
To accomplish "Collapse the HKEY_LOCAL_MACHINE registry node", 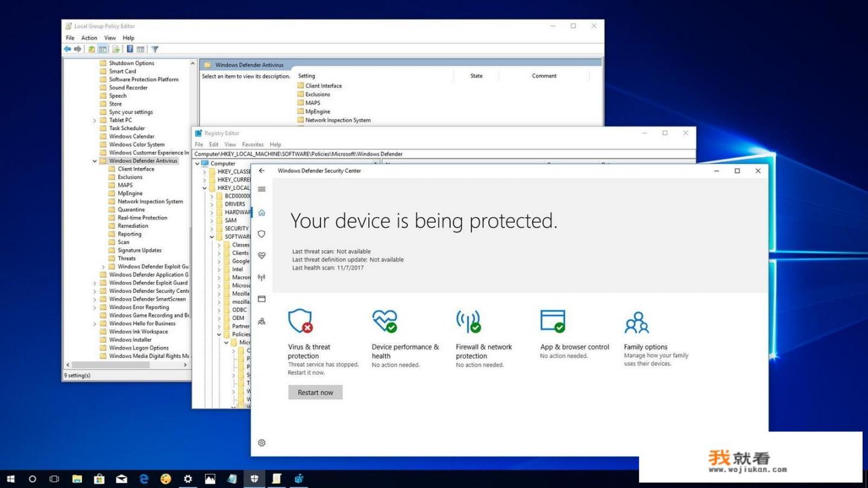I will coord(204,188).
